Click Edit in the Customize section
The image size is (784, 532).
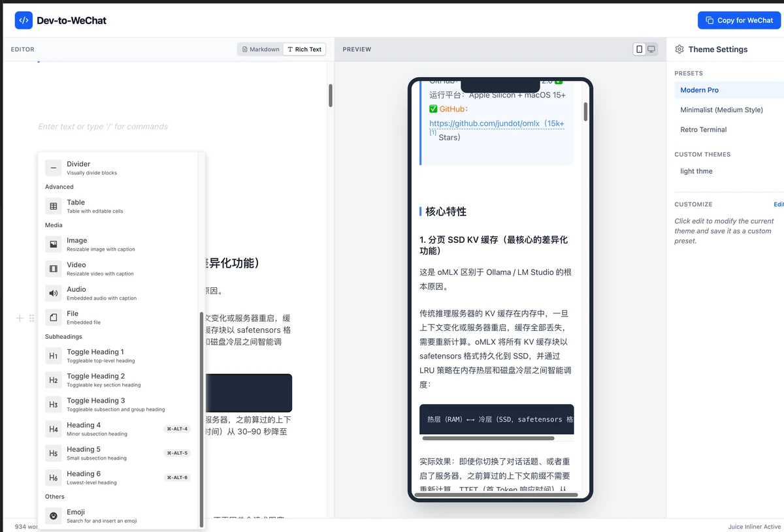(x=779, y=204)
